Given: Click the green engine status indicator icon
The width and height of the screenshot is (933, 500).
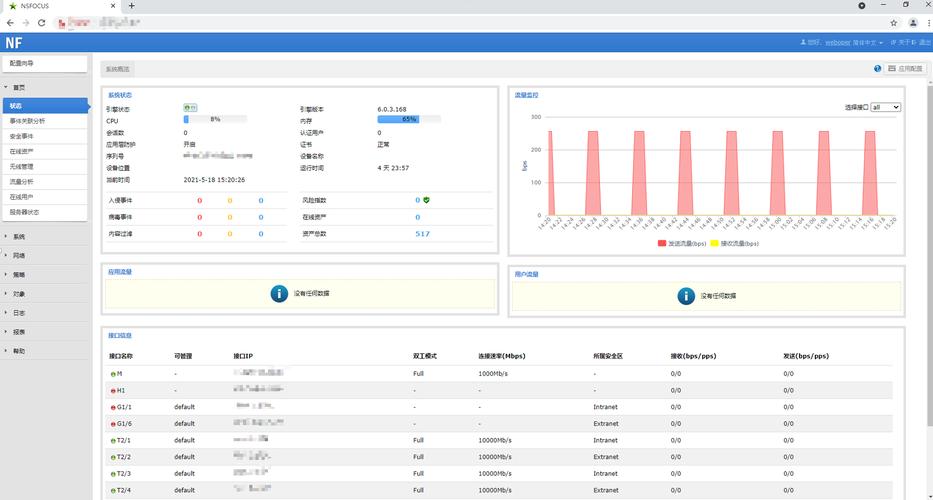Looking at the screenshot, I should coord(190,108).
